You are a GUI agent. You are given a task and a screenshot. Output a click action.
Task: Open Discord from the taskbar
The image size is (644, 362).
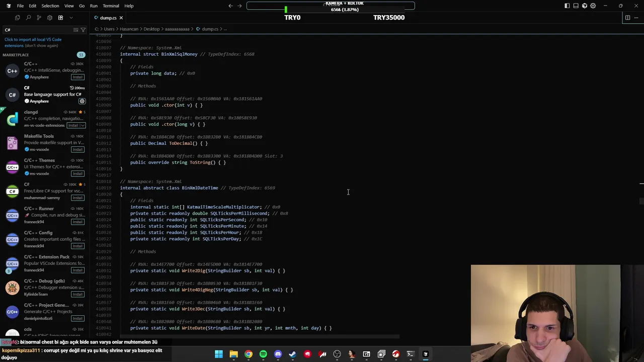click(278, 354)
